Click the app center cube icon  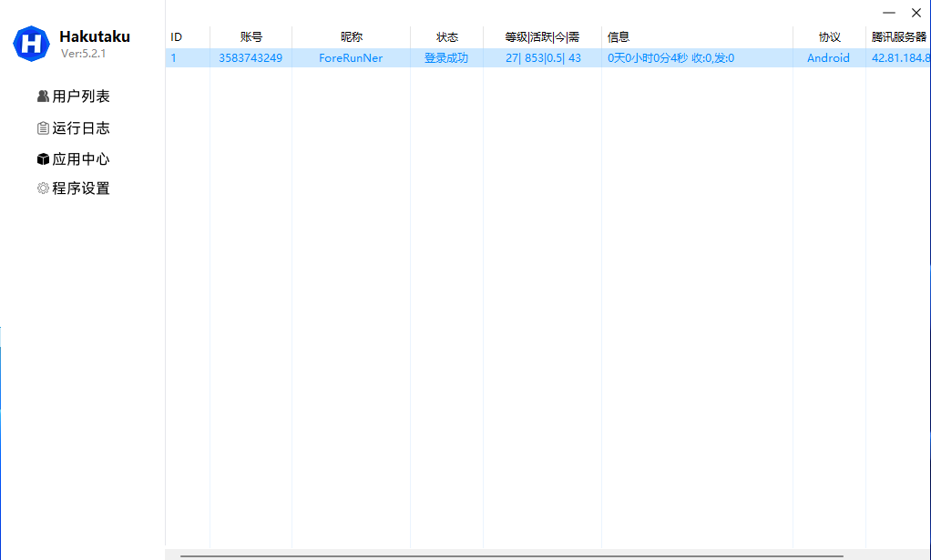click(x=43, y=159)
